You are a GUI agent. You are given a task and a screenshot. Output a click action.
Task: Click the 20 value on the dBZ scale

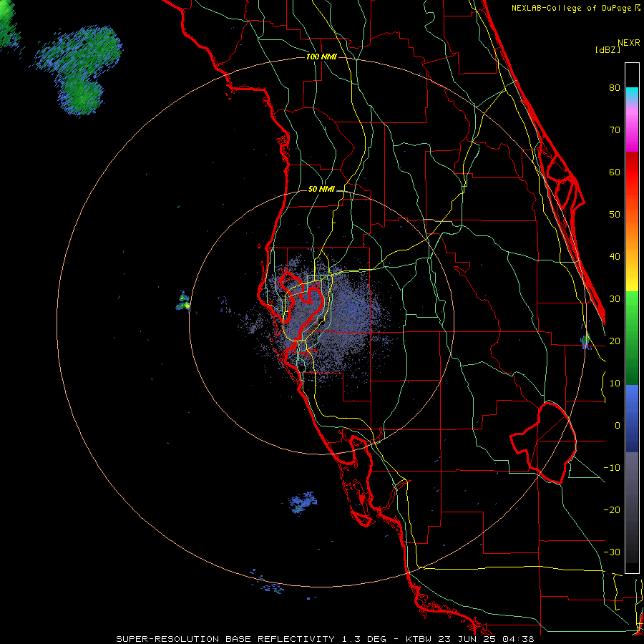point(615,341)
